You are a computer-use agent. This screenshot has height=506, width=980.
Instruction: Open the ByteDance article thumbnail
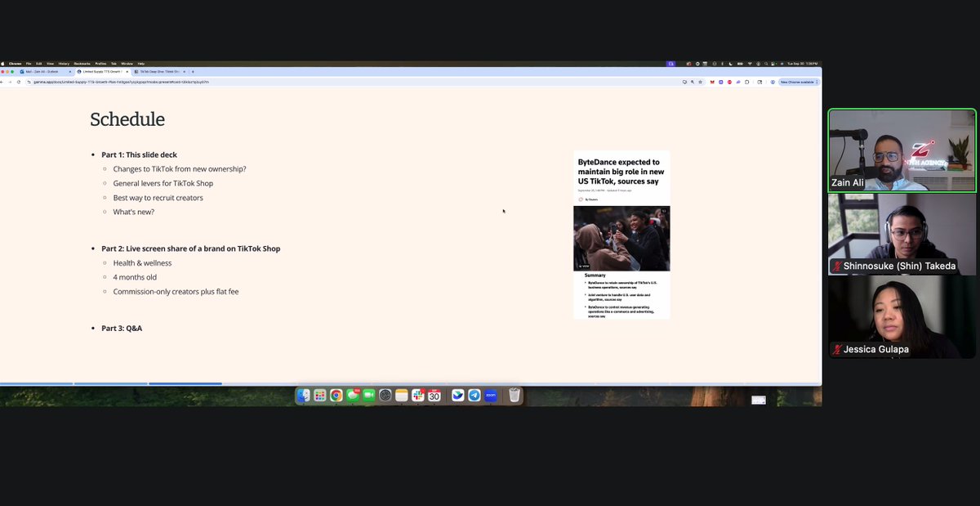(x=621, y=235)
